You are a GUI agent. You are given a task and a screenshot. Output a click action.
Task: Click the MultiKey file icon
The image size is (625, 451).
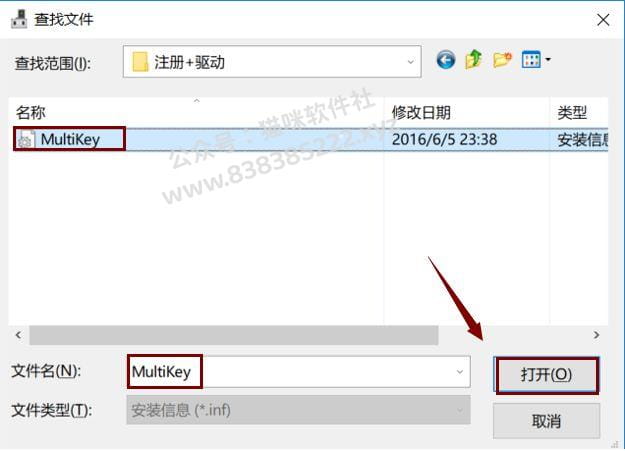pos(26,140)
